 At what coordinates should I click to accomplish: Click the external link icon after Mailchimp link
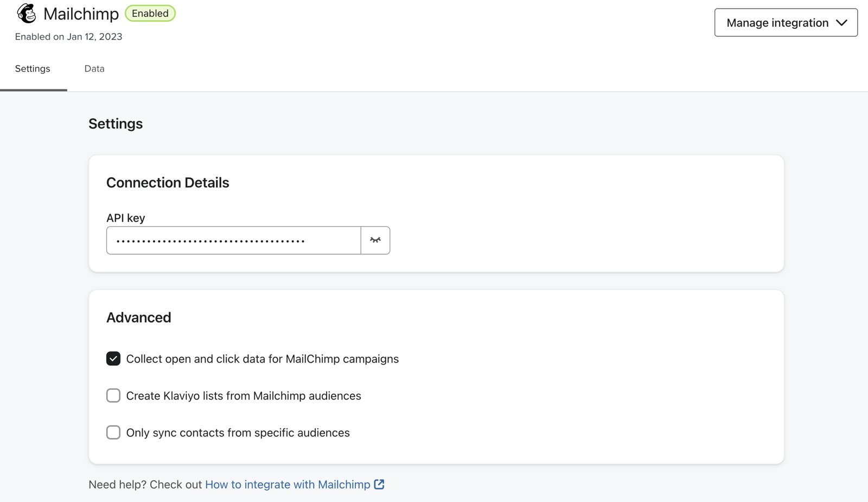[x=379, y=484]
